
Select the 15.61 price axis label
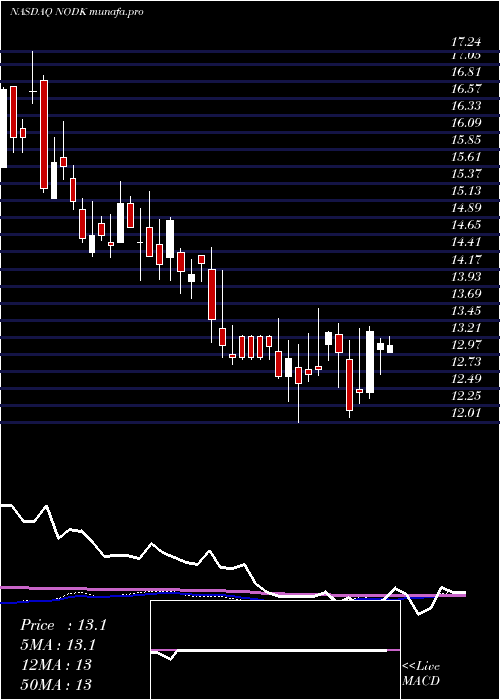466,157
